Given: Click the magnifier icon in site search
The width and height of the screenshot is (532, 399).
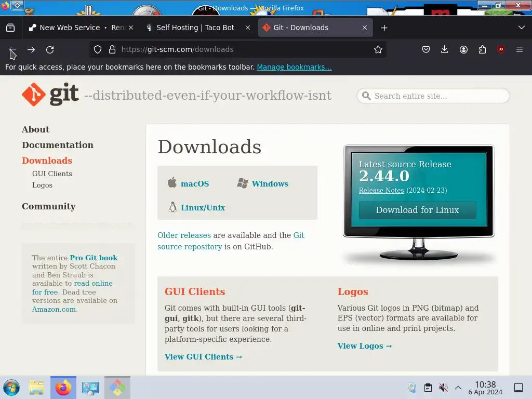Looking at the screenshot, I should (x=366, y=96).
